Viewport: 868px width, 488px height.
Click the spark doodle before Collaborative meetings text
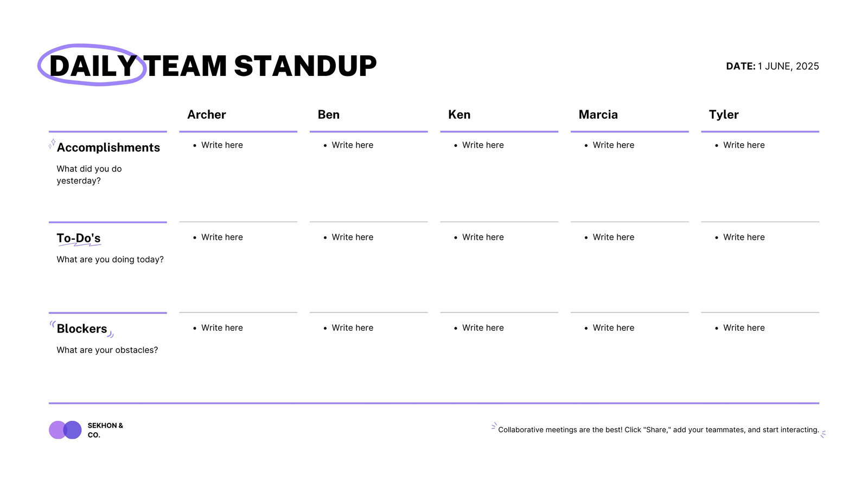click(494, 426)
